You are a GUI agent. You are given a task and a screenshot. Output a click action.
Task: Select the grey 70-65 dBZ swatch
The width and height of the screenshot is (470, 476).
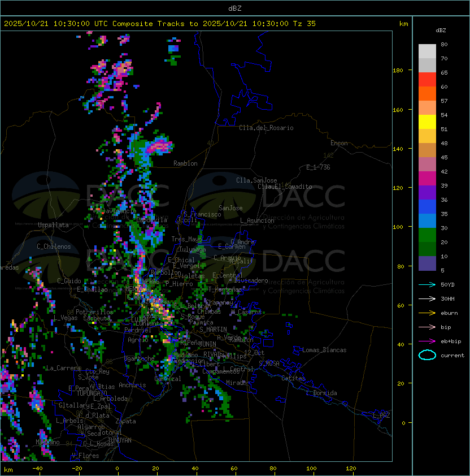[x=427, y=65]
